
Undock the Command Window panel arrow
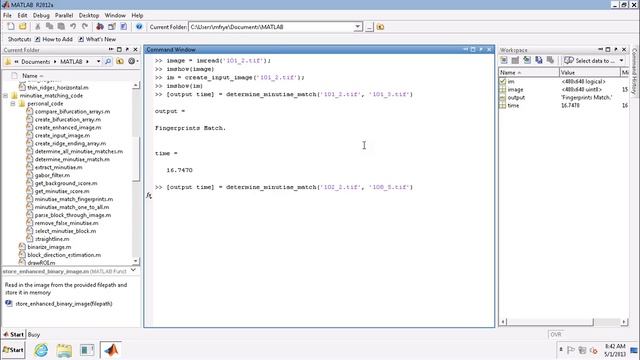tap(481, 49)
